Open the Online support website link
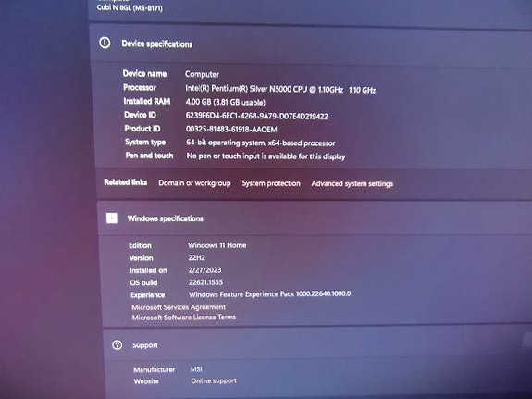Screen dimensions: 532x399 point(214,381)
